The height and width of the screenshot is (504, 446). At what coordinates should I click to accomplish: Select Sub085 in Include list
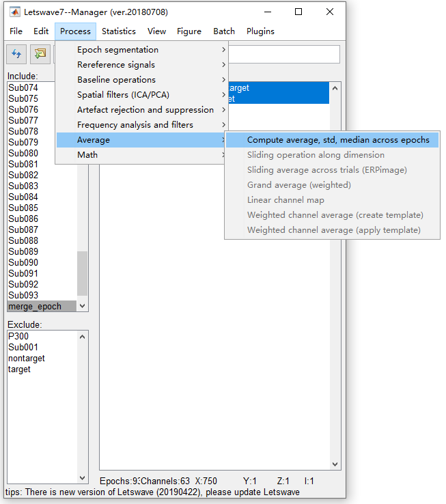click(x=42, y=208)
